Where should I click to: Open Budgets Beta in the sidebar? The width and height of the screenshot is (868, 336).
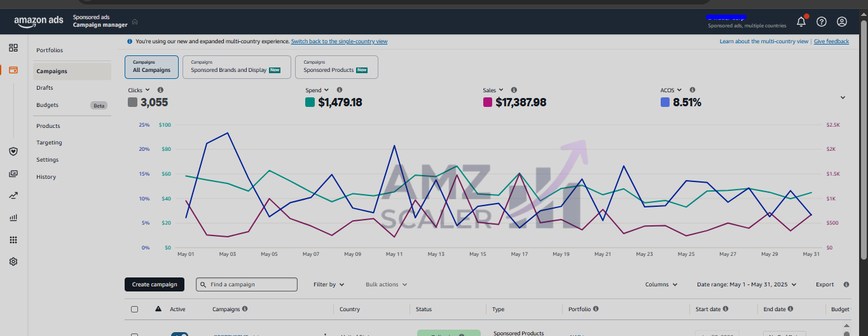[x=71, y=105]
